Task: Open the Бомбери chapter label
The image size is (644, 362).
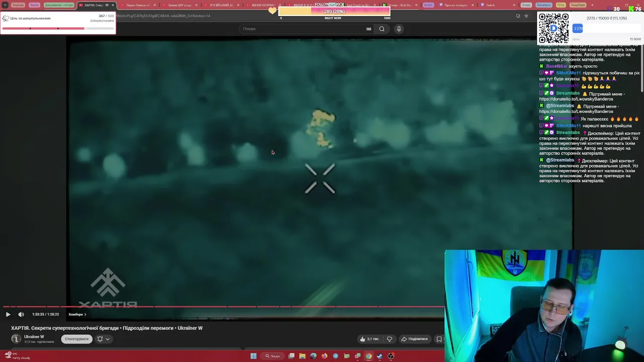Action: pyautogui.click(x=77, y=314)
